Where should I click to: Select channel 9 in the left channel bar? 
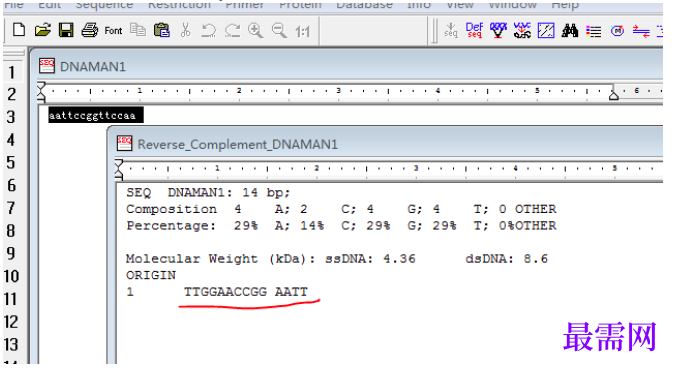coord(12,254)
